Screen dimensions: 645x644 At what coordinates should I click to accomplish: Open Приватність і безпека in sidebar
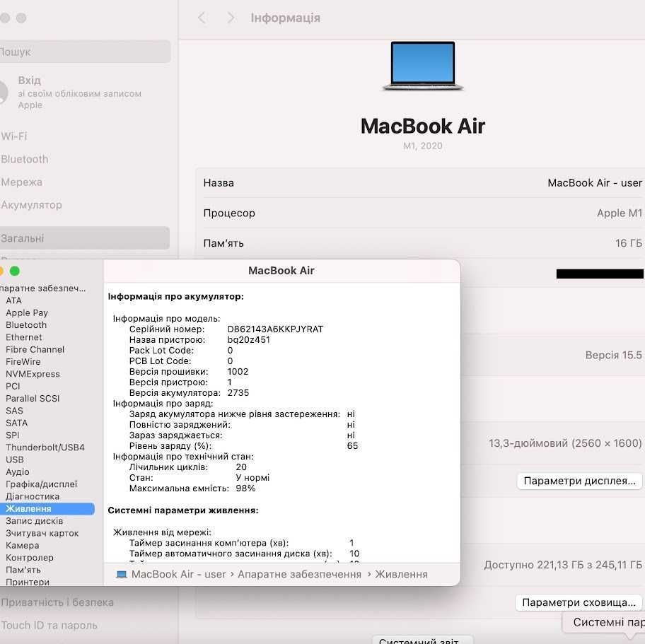[x=57, y=602]
